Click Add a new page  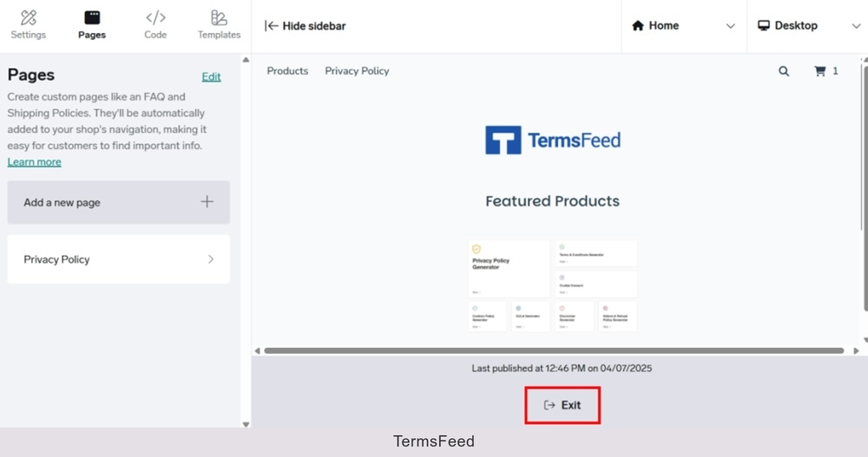[x=118, y=203]
